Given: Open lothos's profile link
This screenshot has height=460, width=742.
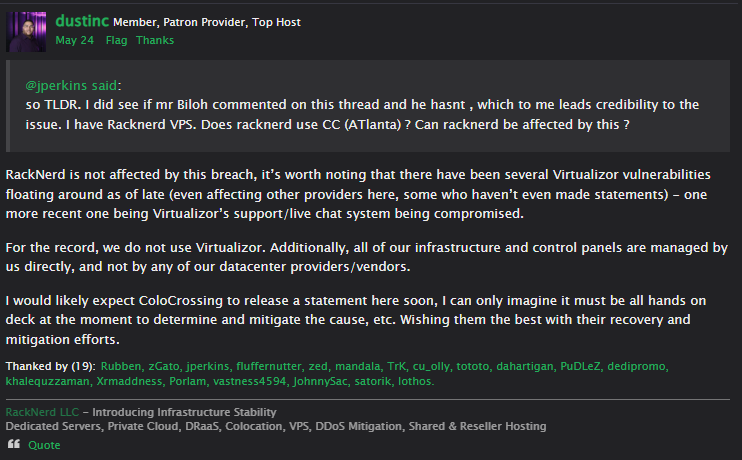Looking at the screenshot, I should point(415,381).
